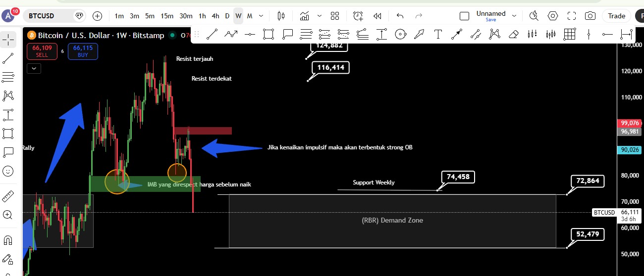Click the Trade button
This screenshot has height=276, width=644.
tap(616, 16)
